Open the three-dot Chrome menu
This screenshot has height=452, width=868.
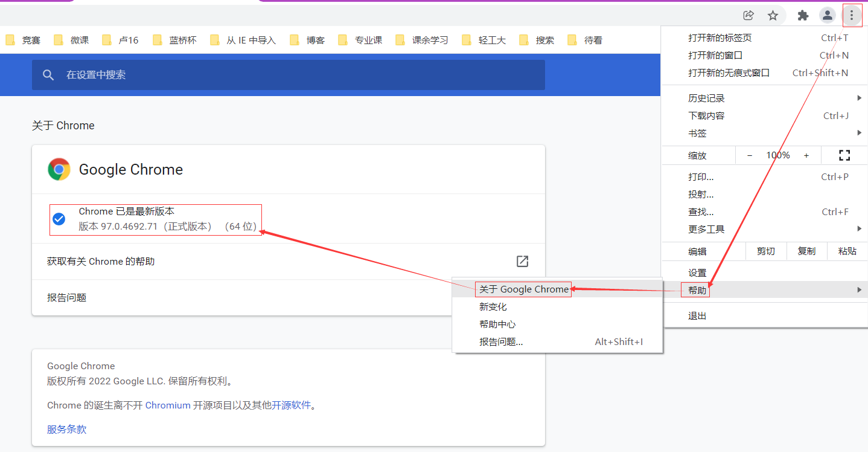(x=852, y=16)
